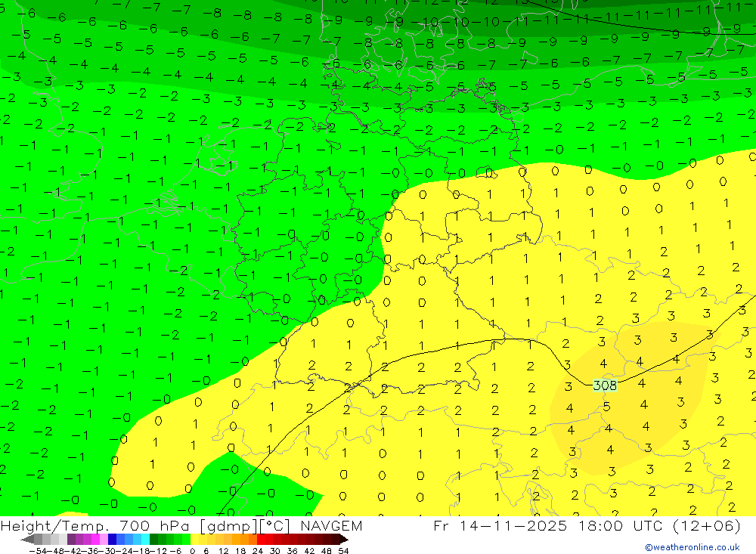756x554 pixels.
Task: Pick the cyan swatch near legend value -18
Action: tap(145, 539)
